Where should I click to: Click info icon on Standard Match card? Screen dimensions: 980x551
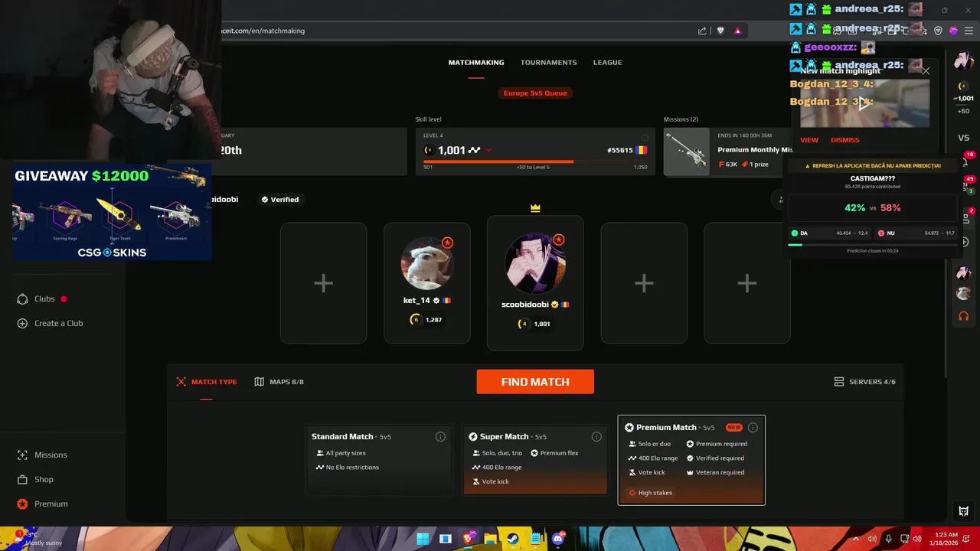coord(440,437)
